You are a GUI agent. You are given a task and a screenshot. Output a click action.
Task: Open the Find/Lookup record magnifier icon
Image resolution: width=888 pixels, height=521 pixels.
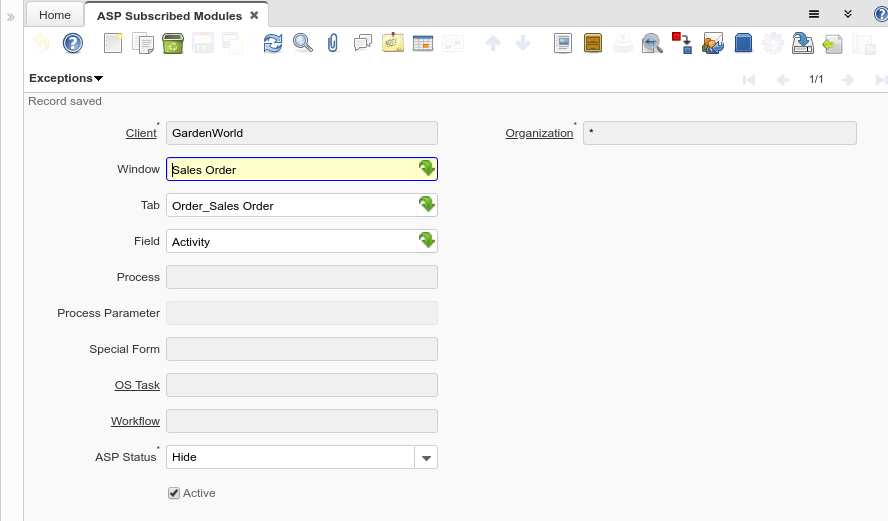tap(302, 43)
